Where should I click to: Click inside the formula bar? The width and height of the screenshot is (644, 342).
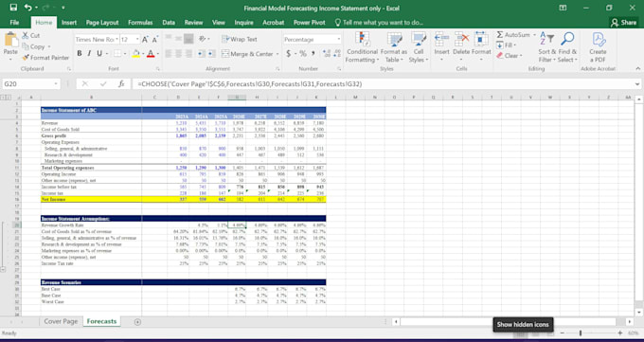(382, 84)
